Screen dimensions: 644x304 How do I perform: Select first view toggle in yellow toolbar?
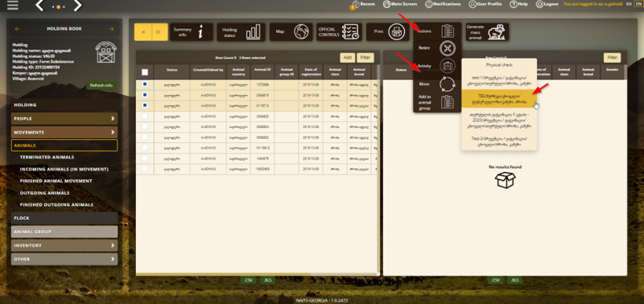coord(143,32)
